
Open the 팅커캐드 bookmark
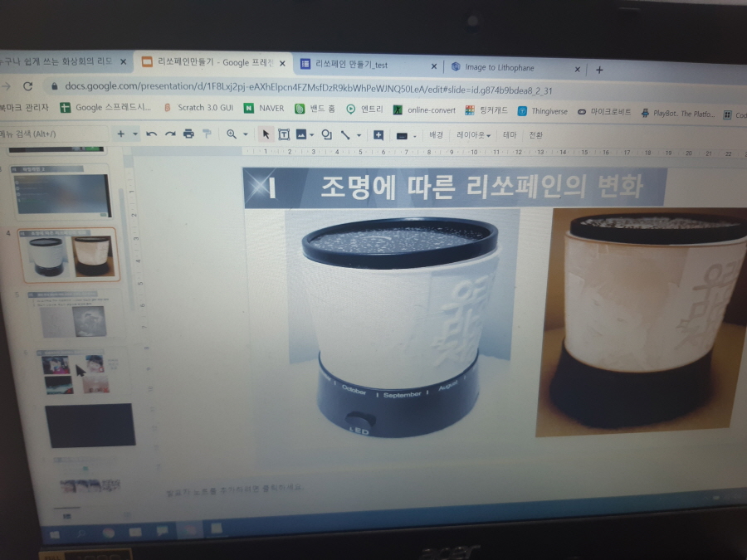[486, 111]
